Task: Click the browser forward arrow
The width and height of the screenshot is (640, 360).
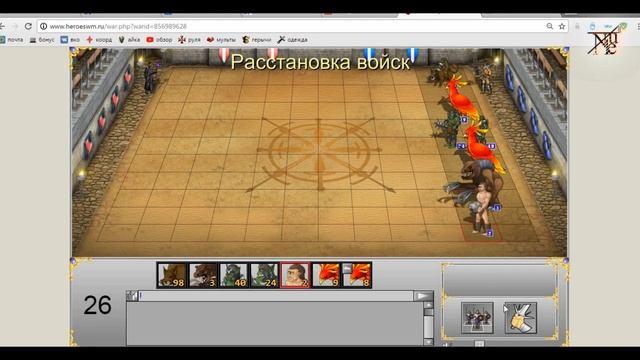Action: point(15,26)
